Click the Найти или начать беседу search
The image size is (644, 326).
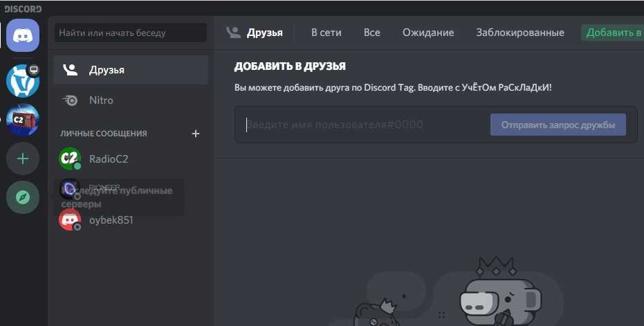coord(131,33)
